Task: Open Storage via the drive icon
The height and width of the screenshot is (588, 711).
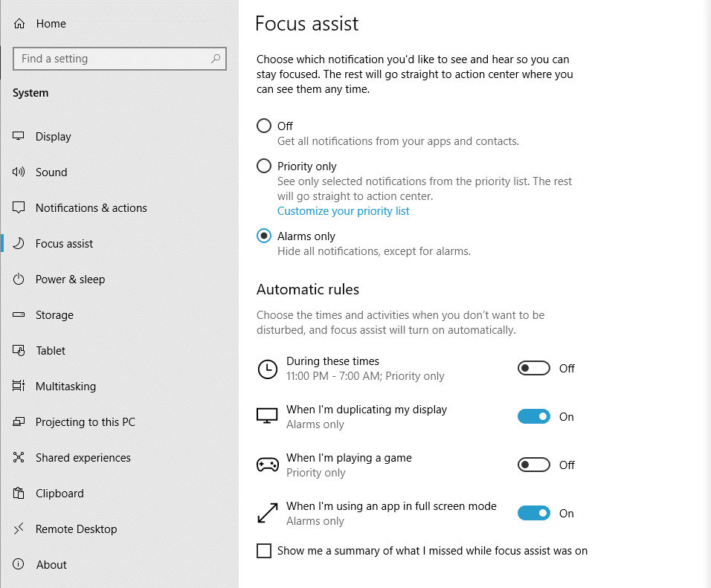Action: 19,314
